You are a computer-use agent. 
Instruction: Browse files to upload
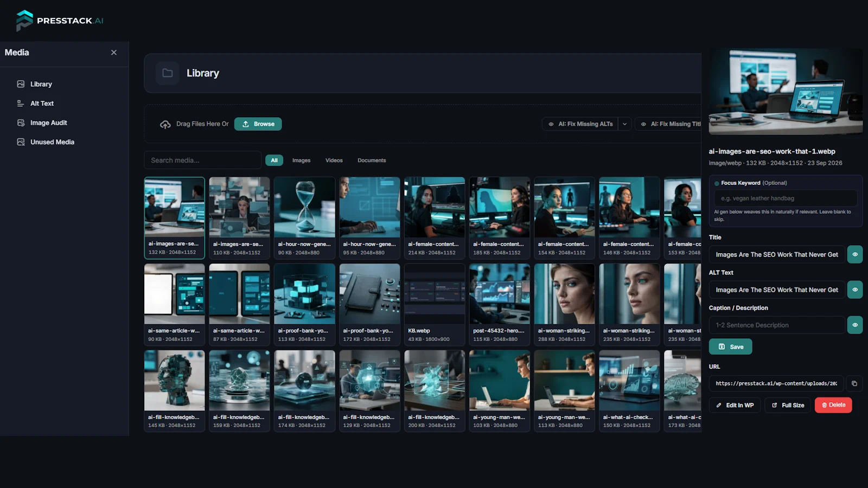258,124
